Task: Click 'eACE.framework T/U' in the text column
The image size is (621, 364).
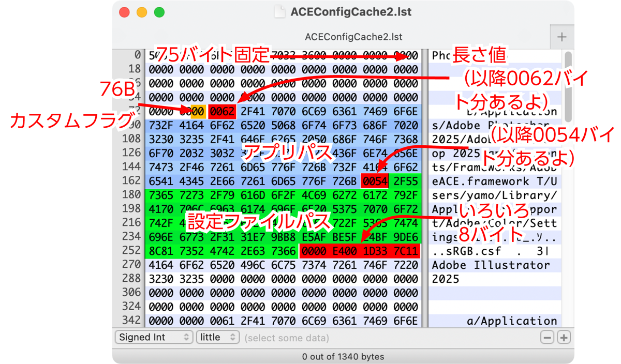Action: [x=494, y=181]
